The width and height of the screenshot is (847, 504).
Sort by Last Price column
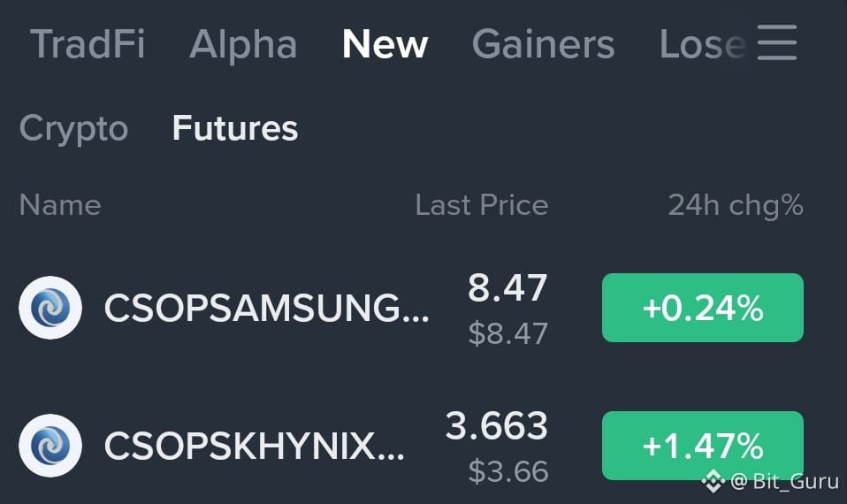click(x=482, y=205)
